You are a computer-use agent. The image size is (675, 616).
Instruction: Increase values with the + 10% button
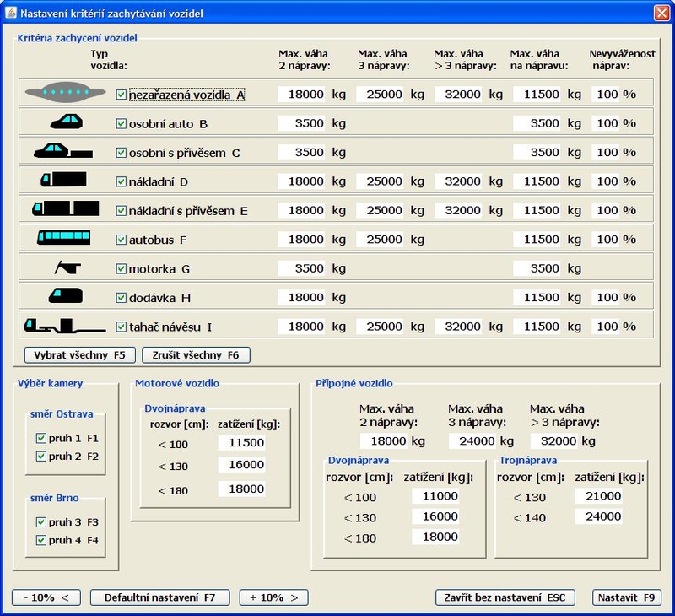click(273, 597)
